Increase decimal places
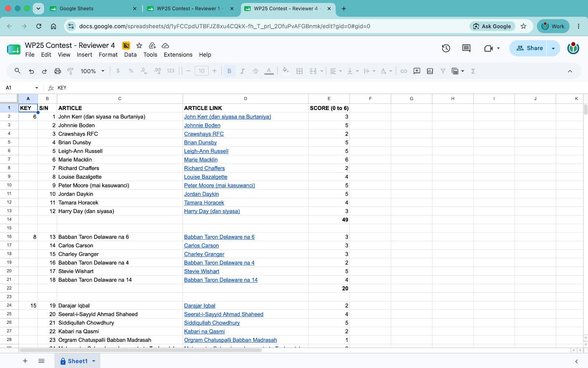 [x=157, y=71]
